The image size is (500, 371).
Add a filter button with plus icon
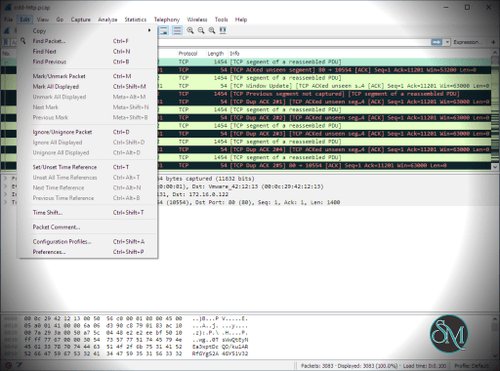pos(493,42)
